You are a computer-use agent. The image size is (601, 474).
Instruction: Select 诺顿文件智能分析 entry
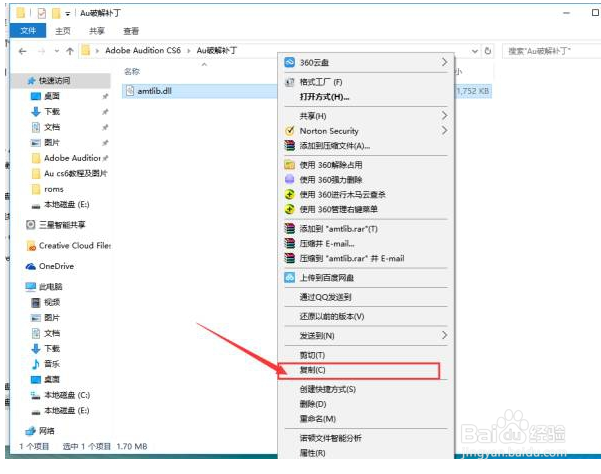coord(366,438)
